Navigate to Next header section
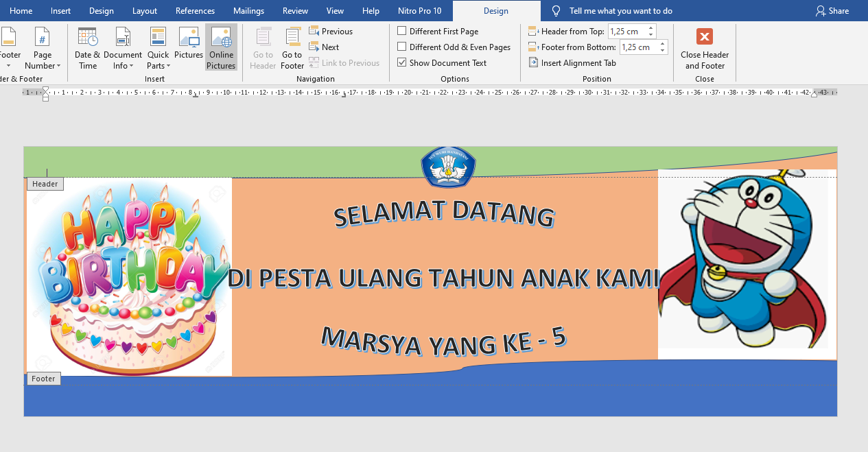Image resolution: width=868 pixels, height=452 pixels. [324, 47]
